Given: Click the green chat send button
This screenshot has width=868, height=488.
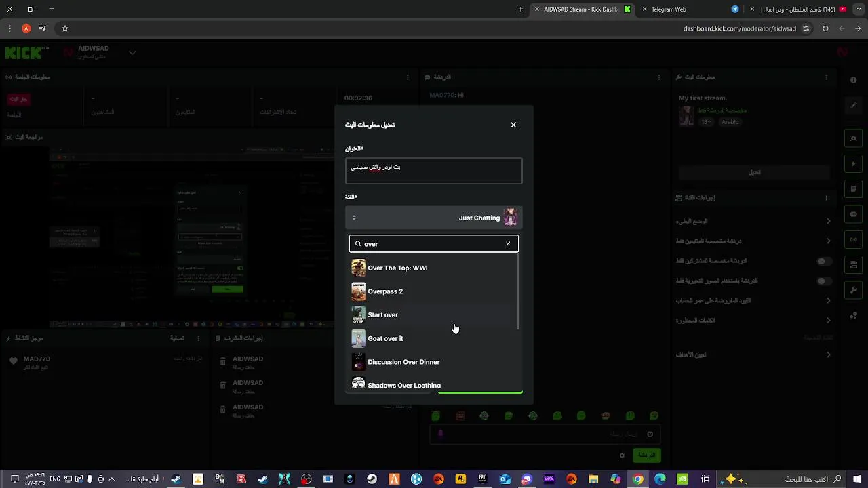Looking at the screenshot, I should 646,455.
